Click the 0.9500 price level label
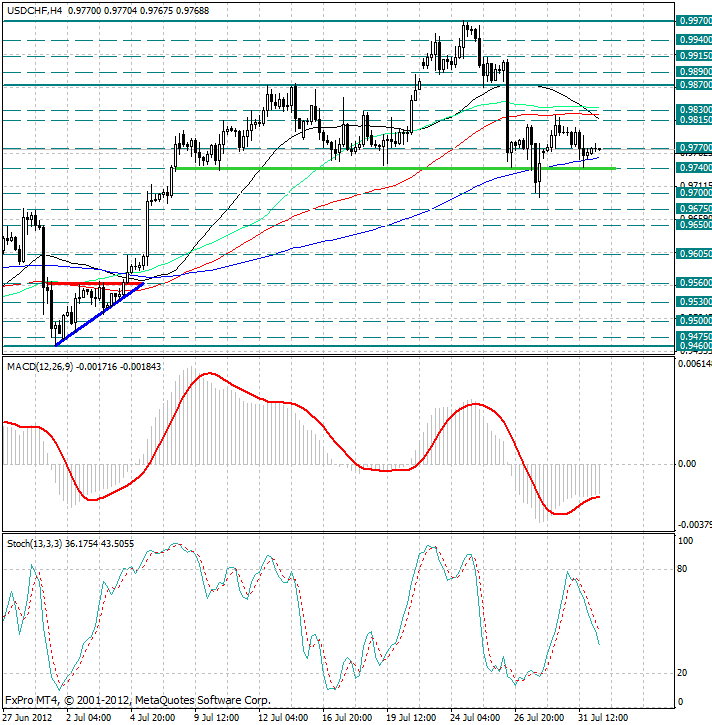 tap(694, 320)
